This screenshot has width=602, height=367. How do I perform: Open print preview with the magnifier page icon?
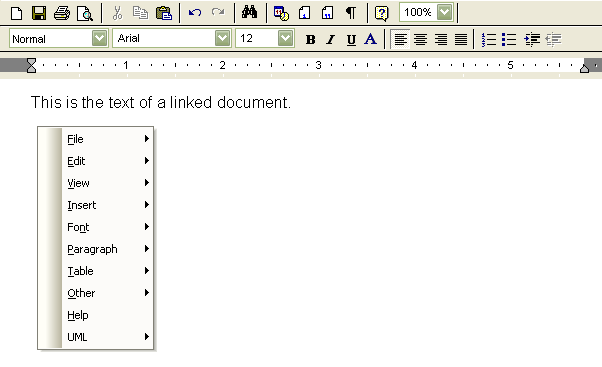(x=84, y=13)
